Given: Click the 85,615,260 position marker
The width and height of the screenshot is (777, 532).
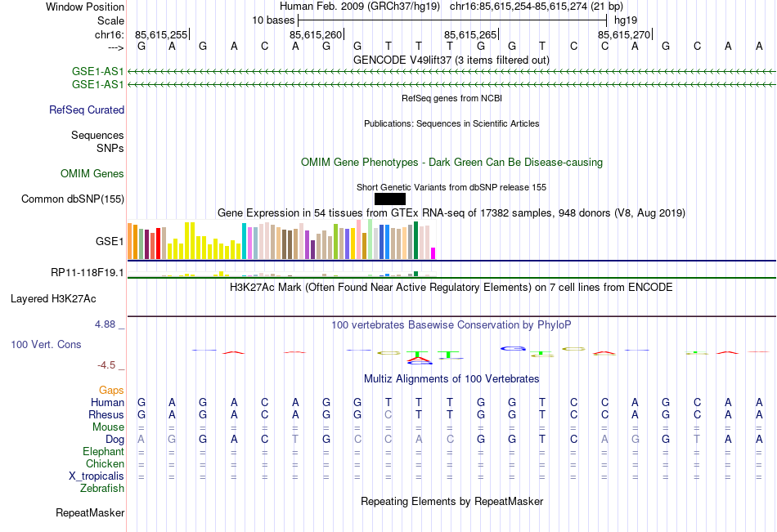Looking at the screenshot, I should point(317,34).
